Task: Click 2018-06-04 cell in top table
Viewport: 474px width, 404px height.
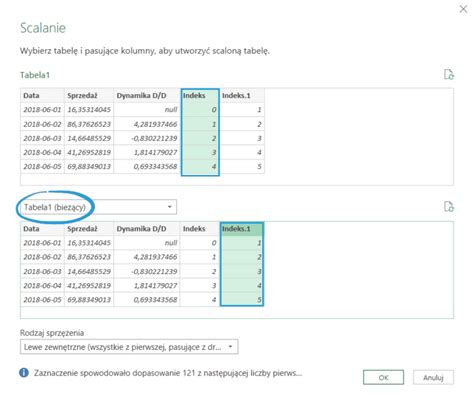Action: coord(42,152)
